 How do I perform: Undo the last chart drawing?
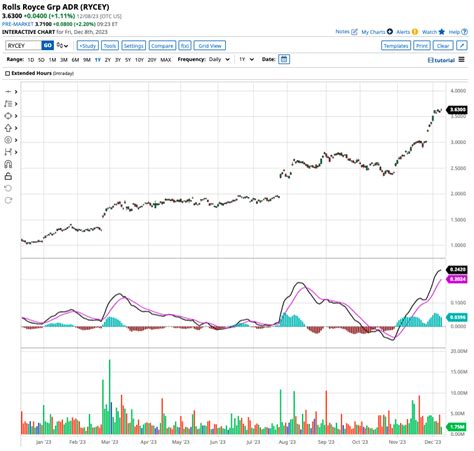pyautogui.click(x=8, y=188)
